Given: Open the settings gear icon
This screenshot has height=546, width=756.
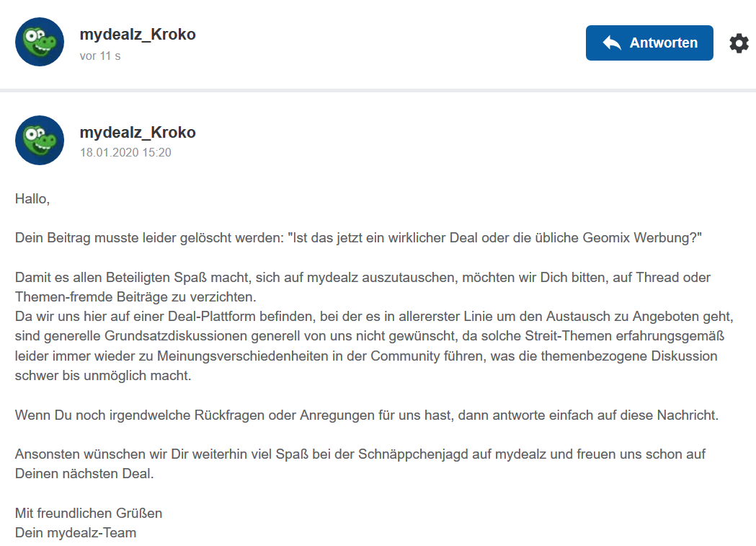Looking at the screenshot, I should pyautogui.click(x=739, y=43).
